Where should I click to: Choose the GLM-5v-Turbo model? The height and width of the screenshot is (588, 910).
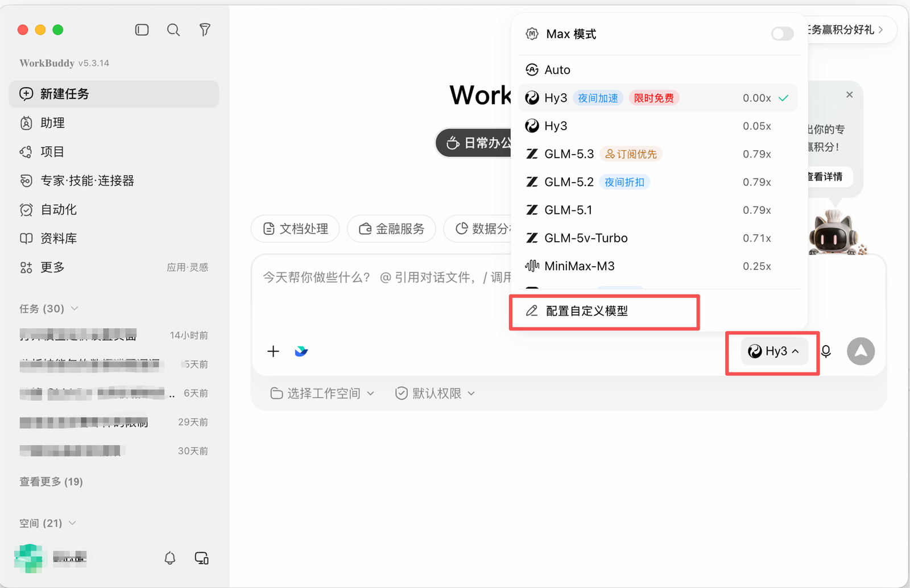657,238
